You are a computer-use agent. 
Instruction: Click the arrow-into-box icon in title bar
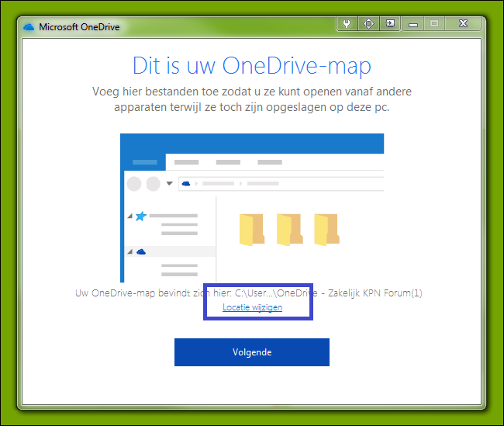point(390,23)
